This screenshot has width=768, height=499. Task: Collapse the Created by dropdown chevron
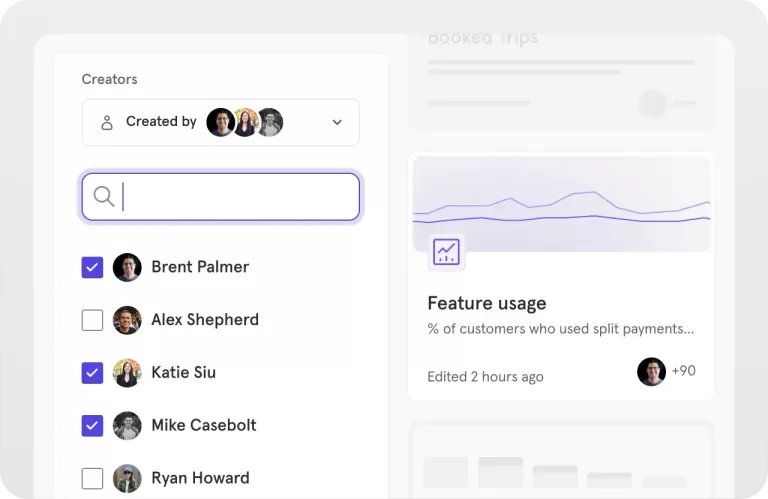[x=337, y=122]
